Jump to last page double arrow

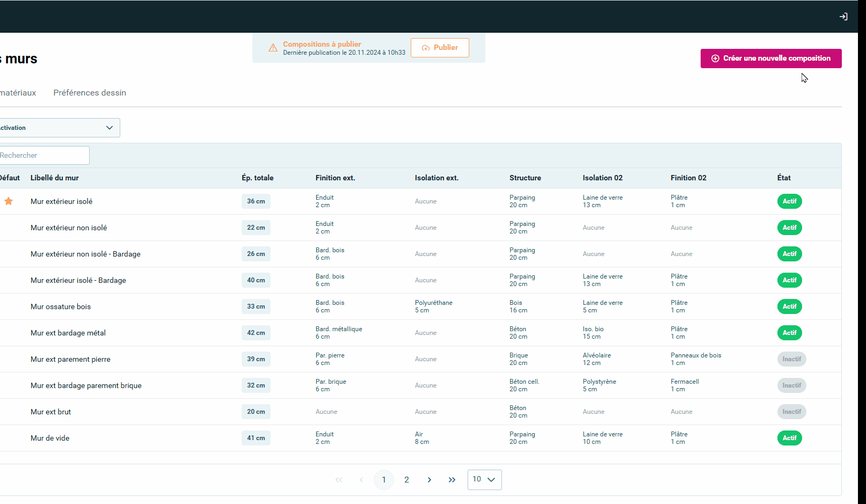452,480
